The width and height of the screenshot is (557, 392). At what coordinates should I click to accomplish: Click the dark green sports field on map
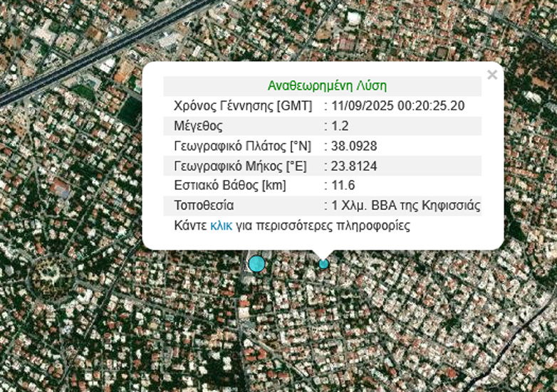tap(129, 110)
